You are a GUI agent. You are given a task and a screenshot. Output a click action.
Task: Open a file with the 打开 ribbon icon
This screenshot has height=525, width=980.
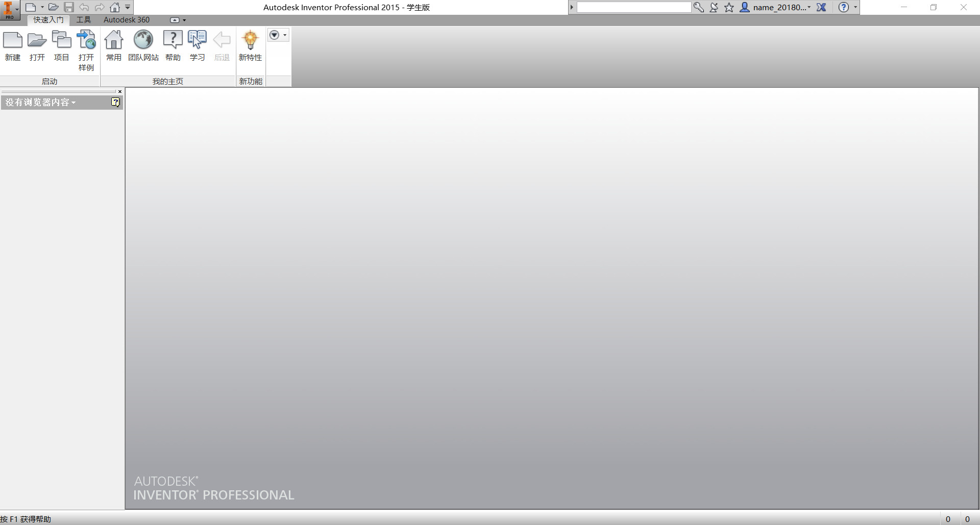pyautogui.click(x=37, y=46)
